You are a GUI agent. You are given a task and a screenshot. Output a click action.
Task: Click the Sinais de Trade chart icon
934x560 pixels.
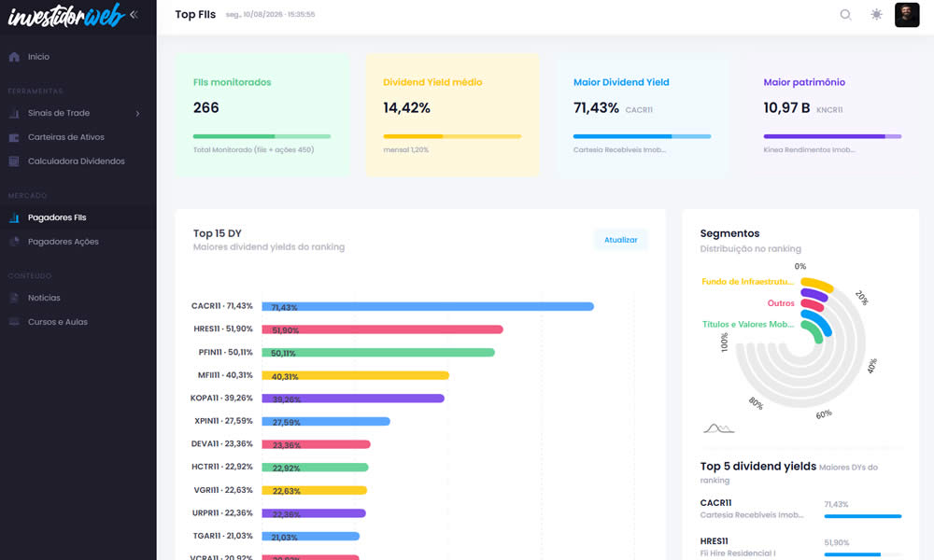[14, 113]
